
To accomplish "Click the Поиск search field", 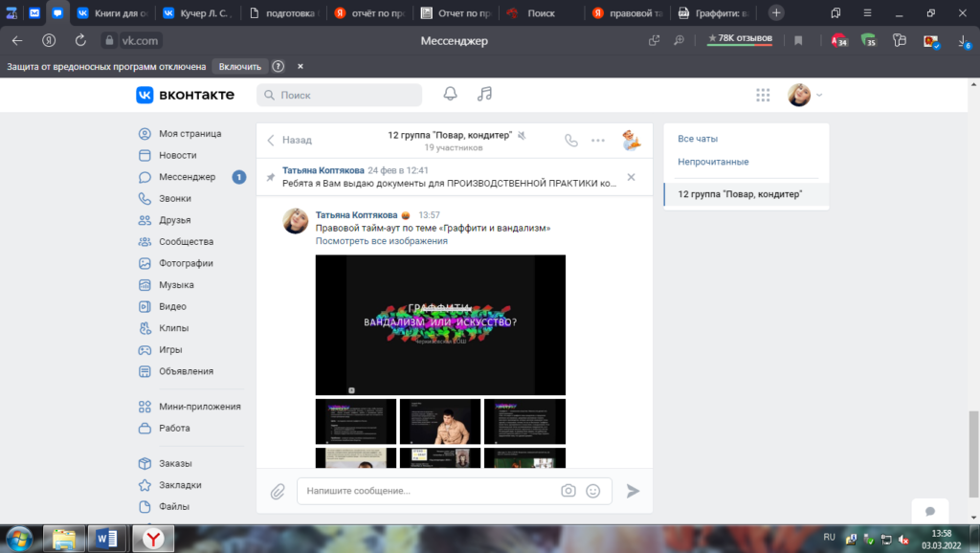I will coord(340,95).
